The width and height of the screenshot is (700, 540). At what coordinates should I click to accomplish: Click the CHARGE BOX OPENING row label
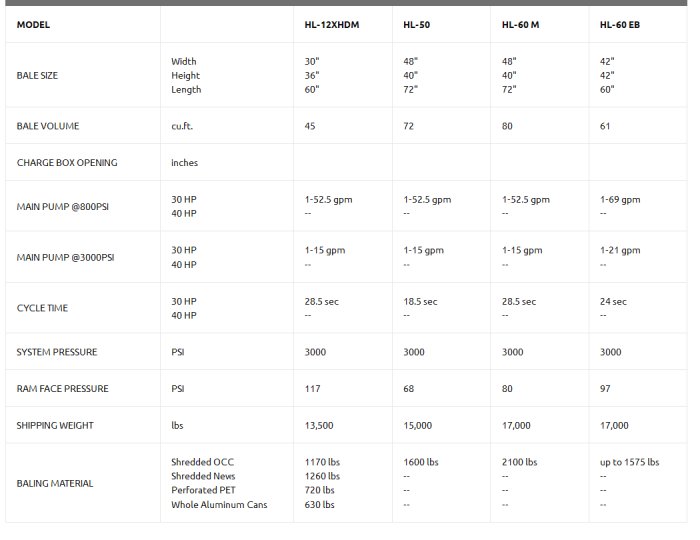pos(67,162)
